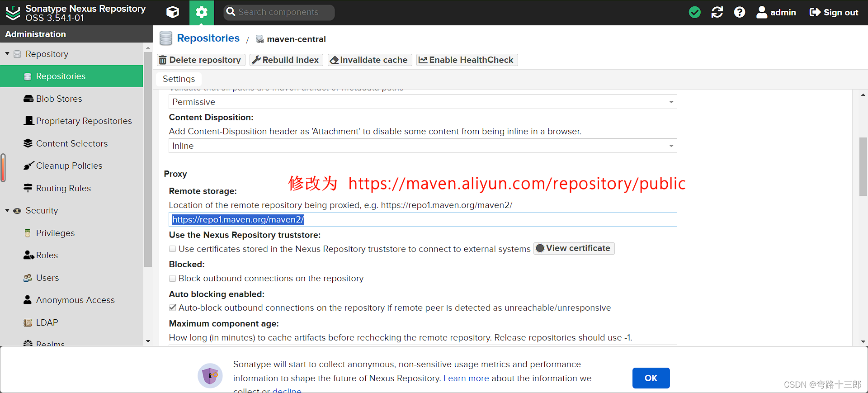
Task: Click the Sonatype shield icon in notice
Action: 210,376
